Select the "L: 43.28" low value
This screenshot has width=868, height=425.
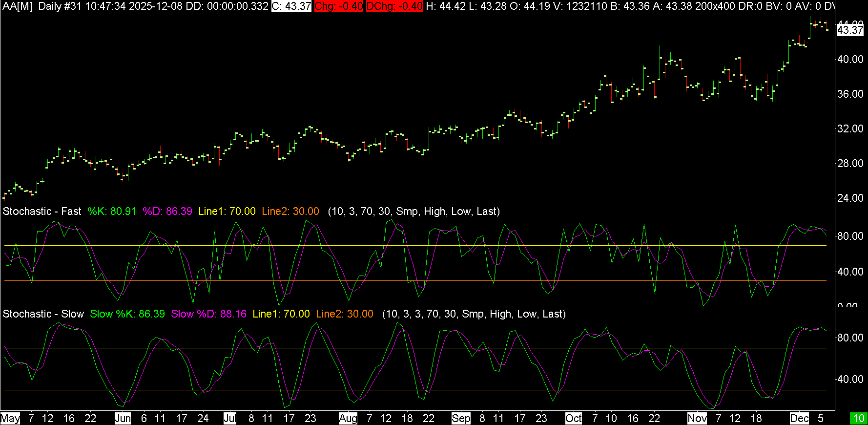(x=488, y=6)
